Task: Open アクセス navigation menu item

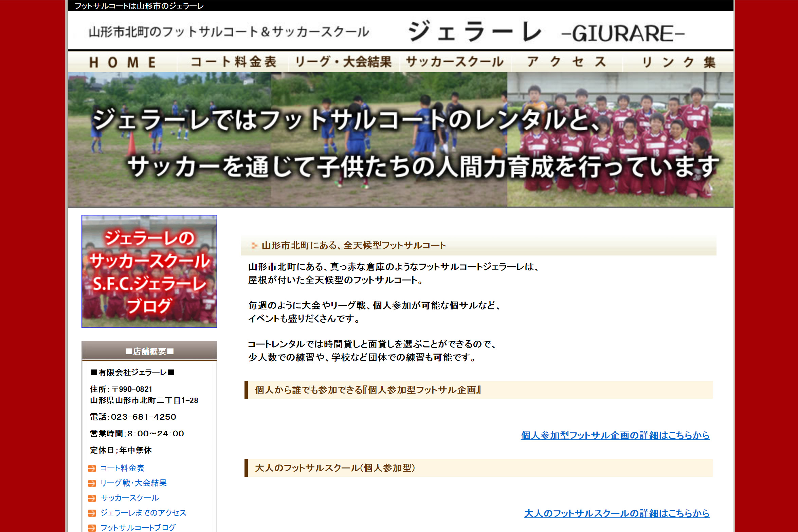Action: tap(566, 62)
